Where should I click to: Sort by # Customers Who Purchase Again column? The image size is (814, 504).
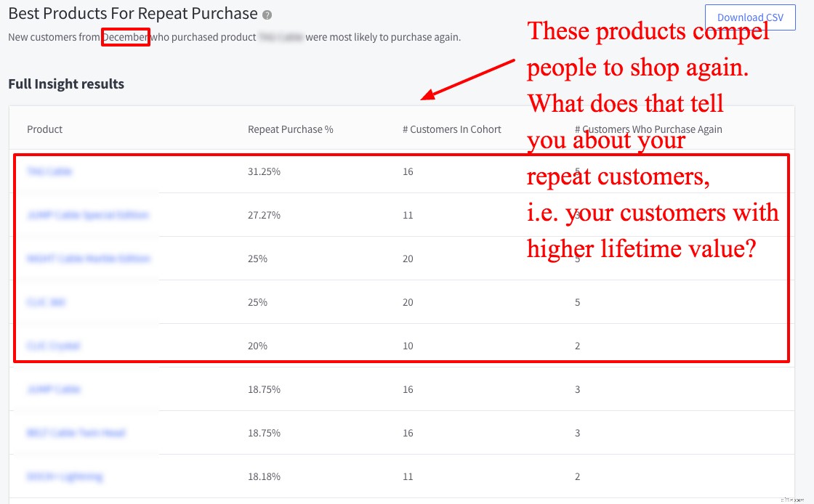coord(649,129)
